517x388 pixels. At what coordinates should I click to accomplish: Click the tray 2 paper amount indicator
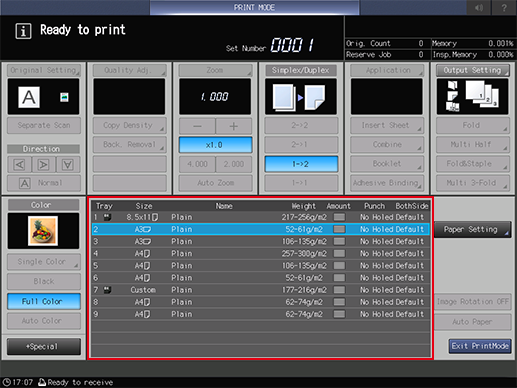(339, 229)
